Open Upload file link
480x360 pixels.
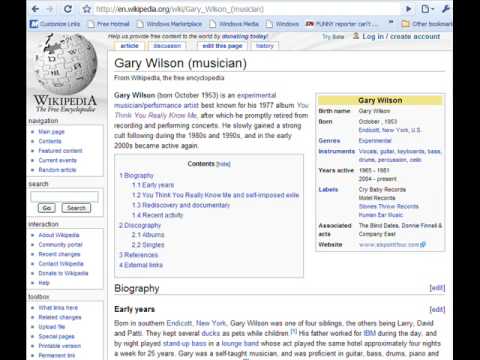52,327
